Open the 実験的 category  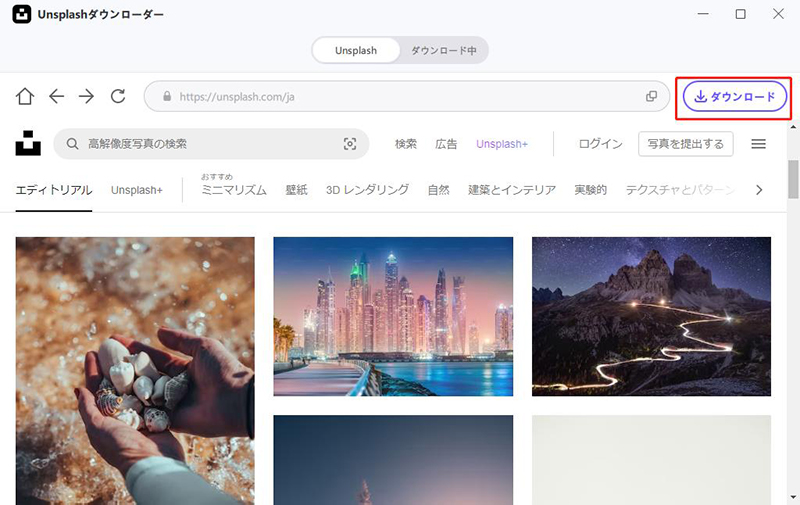point(590,190)
